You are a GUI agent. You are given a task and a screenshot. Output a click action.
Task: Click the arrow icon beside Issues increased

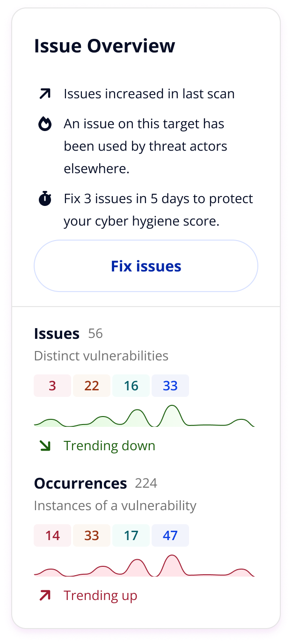[x=45, y=94]
